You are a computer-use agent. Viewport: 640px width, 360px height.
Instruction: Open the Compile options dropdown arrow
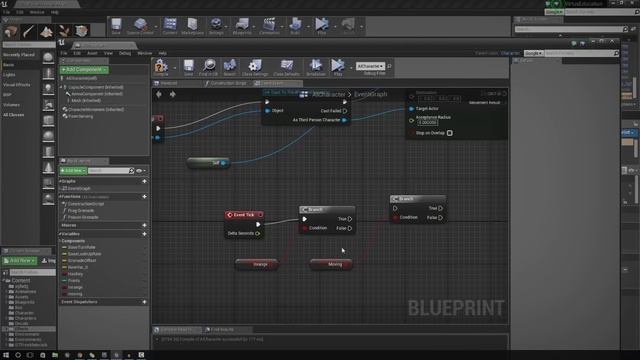pos(175,67)
